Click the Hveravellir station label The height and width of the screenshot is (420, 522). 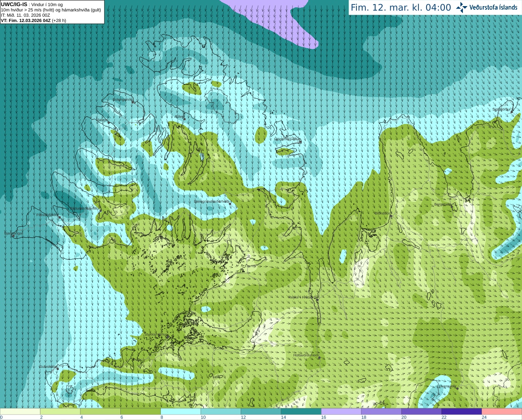pos(447,386)
